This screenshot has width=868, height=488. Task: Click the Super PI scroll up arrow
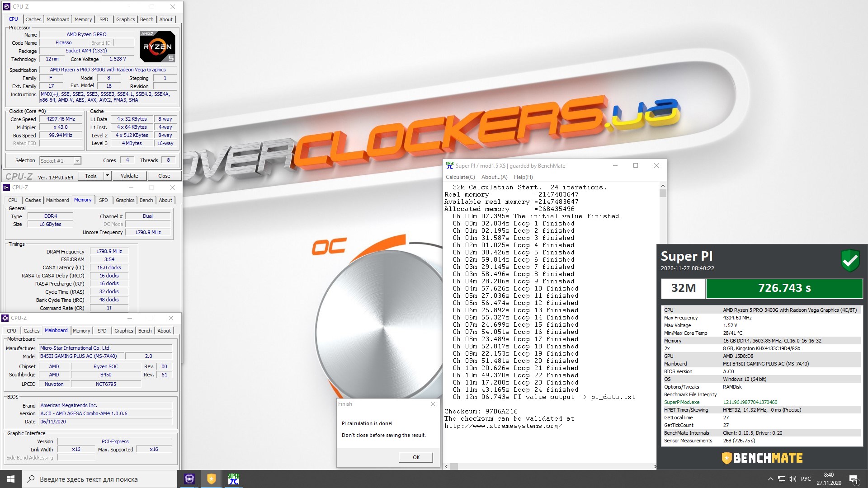(663, 186)
